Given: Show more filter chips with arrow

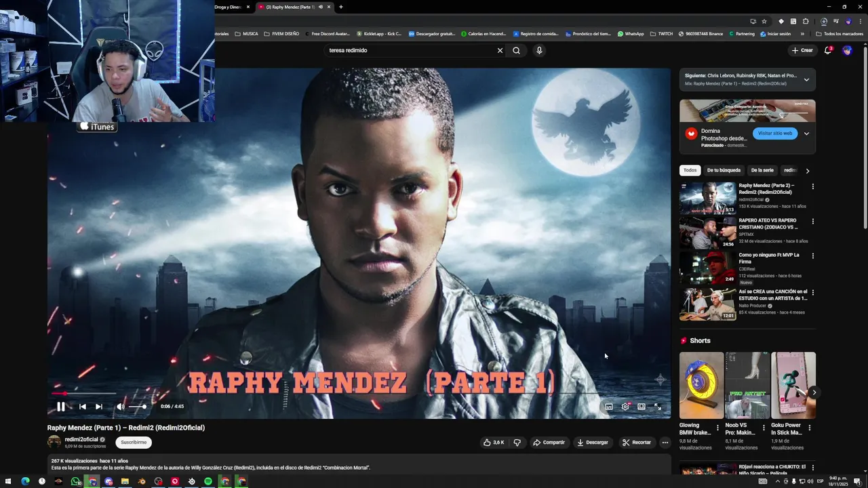Looking at the screenshot, I should 807,171.
